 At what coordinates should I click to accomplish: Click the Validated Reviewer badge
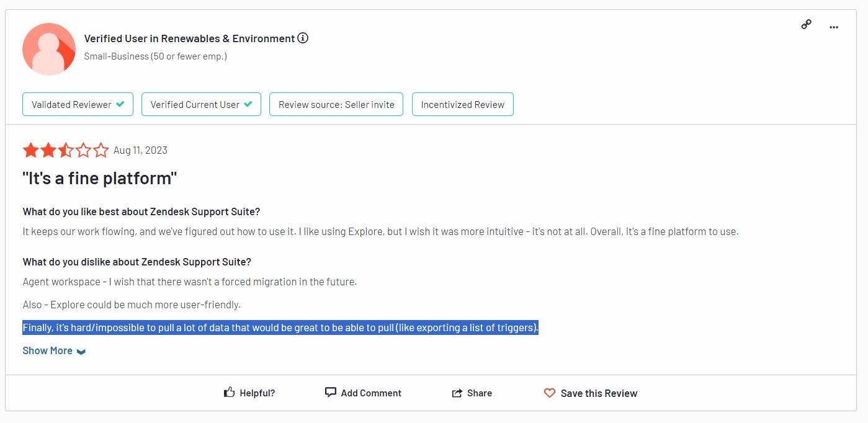[x=78, y=104]
